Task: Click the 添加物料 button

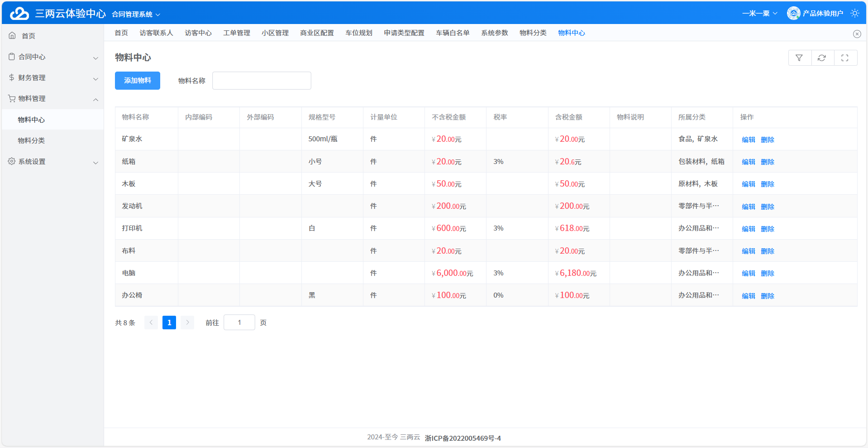Action: 138,81
